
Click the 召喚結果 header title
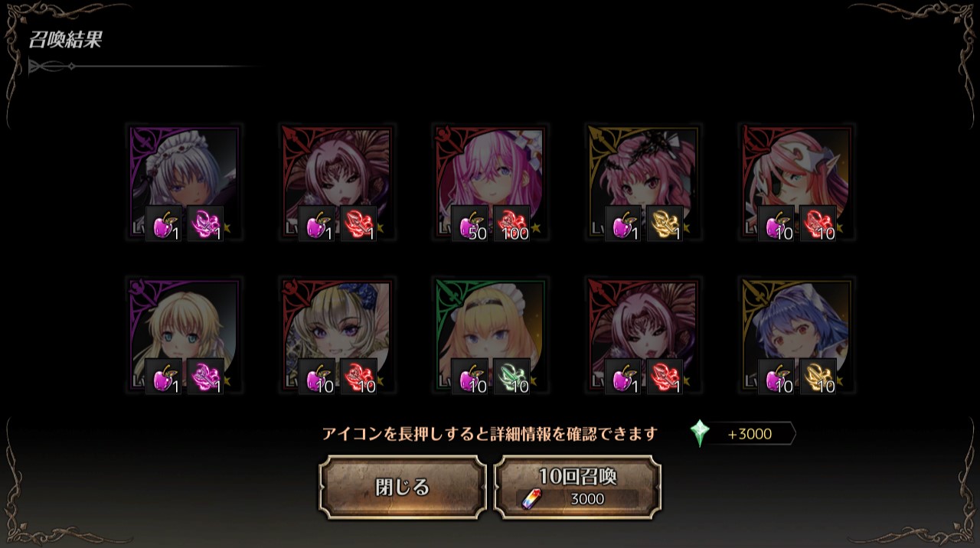click(65, 41)
